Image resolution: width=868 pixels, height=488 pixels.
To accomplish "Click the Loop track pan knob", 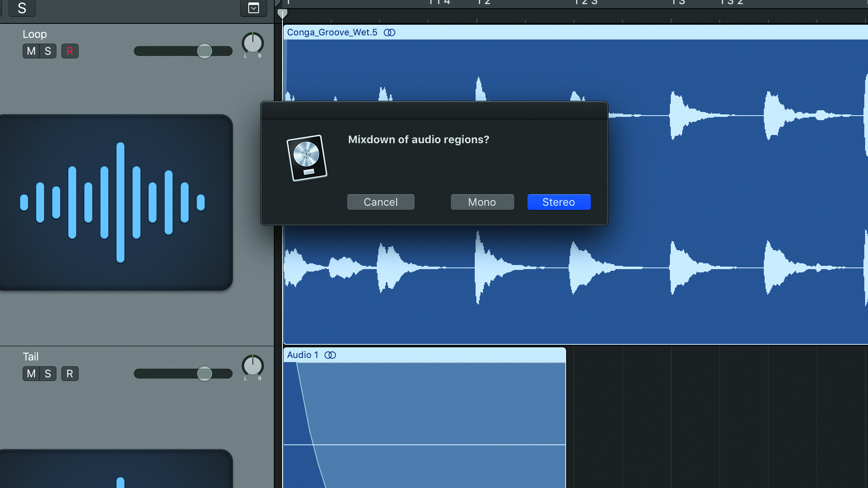I will pyautogui.click(x=253, y=43).
